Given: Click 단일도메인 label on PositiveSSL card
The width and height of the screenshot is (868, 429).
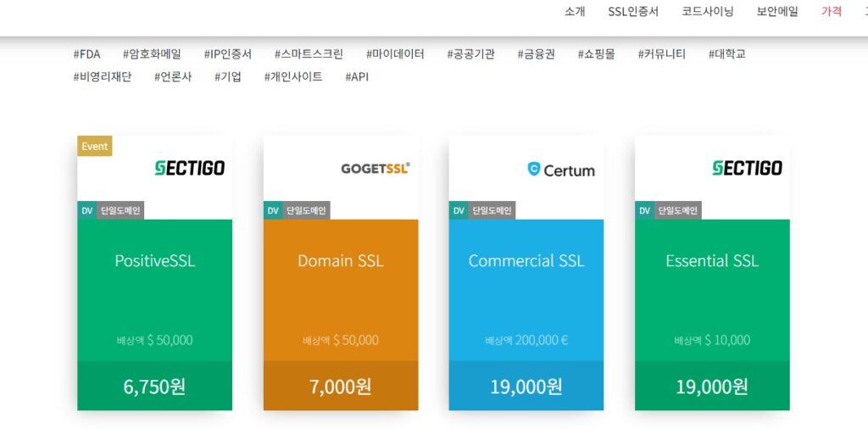Looking at the screenshot, I should coord(120,210).
